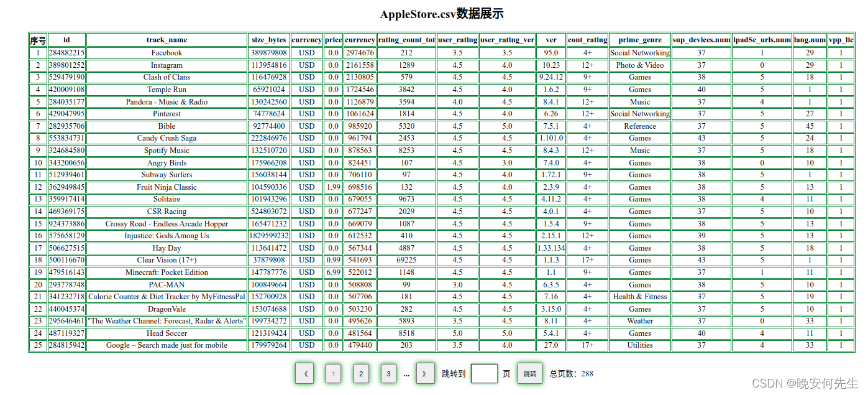Image resolution: width=868 pixels, height=395 pixels.
Task: Click the id cell 284882215
Action: (66, 53)
